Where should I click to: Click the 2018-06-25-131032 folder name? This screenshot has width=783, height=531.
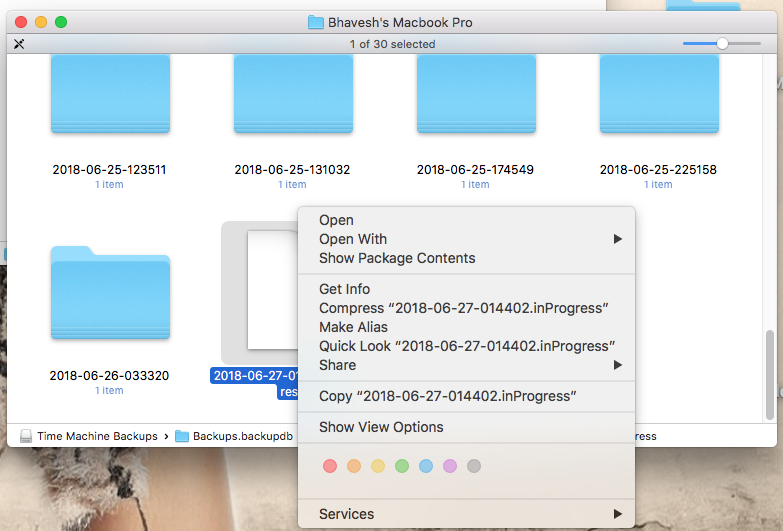[x=293, y=170]
